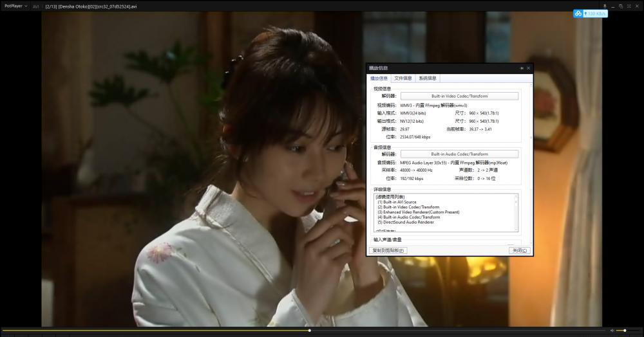Switch to the 系统信息 tab
Image resolution: width=644 pixels, height=337 pixels.
pos(428,78)
